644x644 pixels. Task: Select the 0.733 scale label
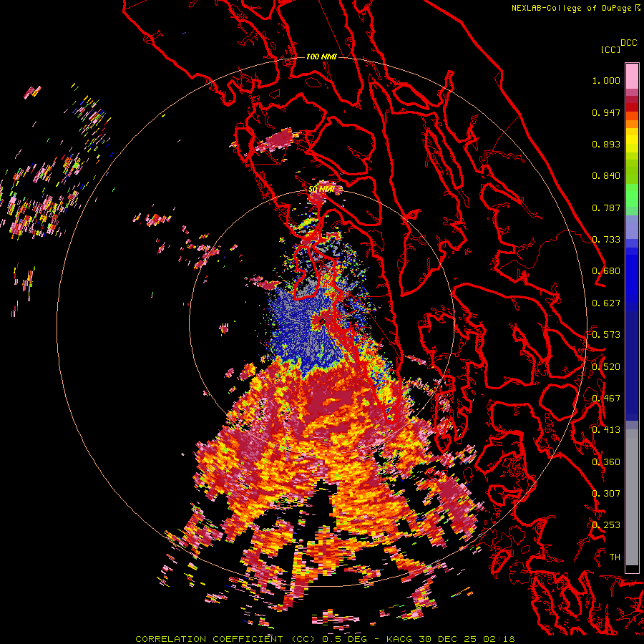coord(606,240)
